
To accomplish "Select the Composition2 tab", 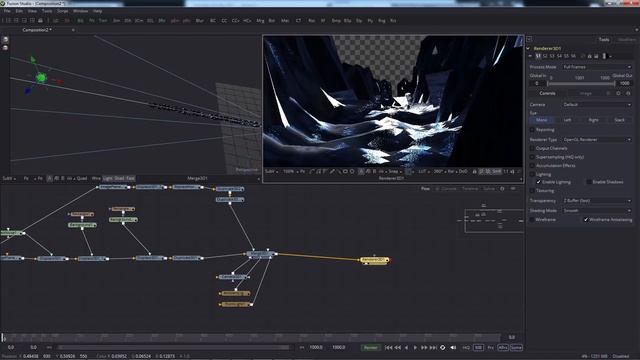I will [37, 30].
